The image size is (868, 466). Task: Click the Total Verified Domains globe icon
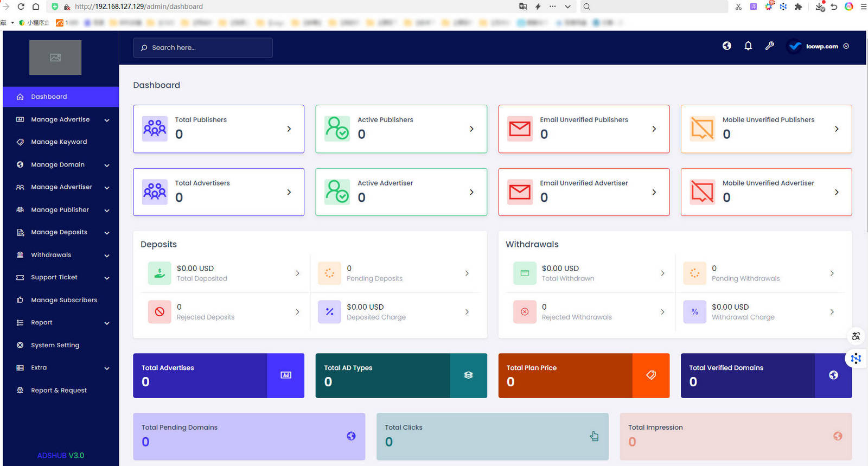click(x=833, y=375)
